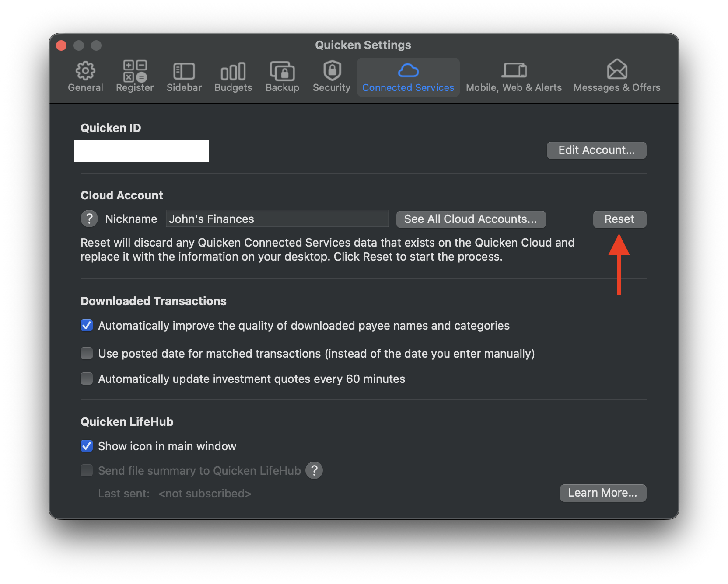The width and height of the screenshot is (728, 584).
Task: Check Send file summary to Quicken LifeHub
Action: 87,470
